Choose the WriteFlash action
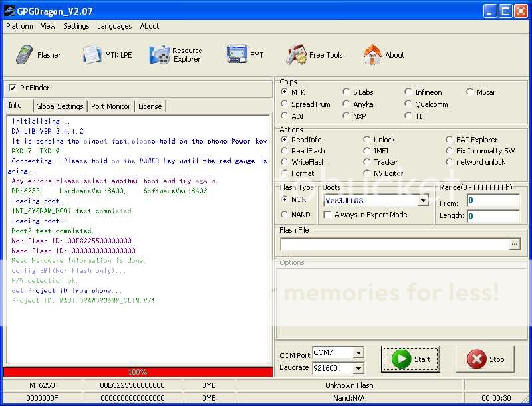532x406 pixels. (285, 162)
